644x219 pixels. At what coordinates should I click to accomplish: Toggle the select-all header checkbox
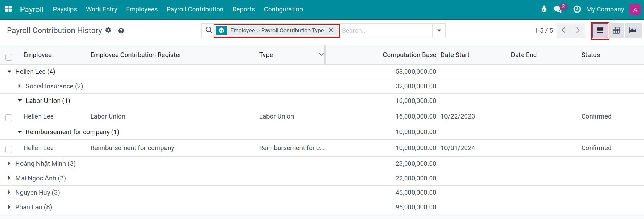tap(9, 57)
